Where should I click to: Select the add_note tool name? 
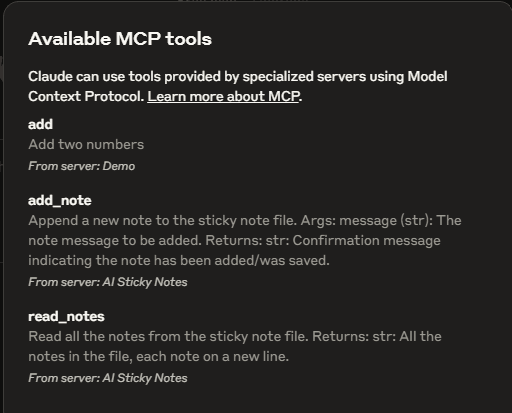(60, 201)
